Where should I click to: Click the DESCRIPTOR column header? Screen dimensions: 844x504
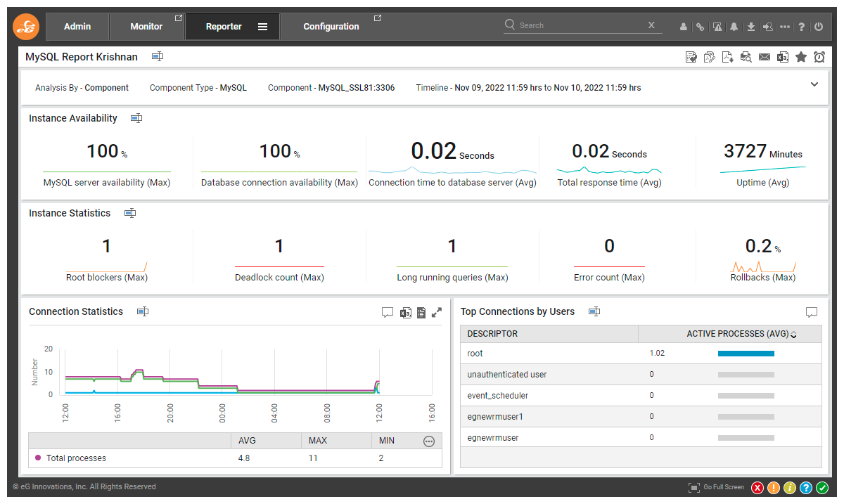(x=549, y=334)
